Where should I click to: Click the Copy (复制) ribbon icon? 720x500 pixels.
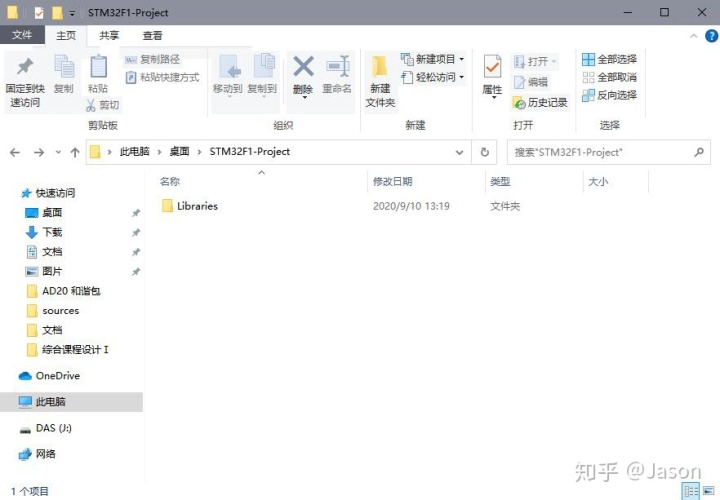pos(64,67)
